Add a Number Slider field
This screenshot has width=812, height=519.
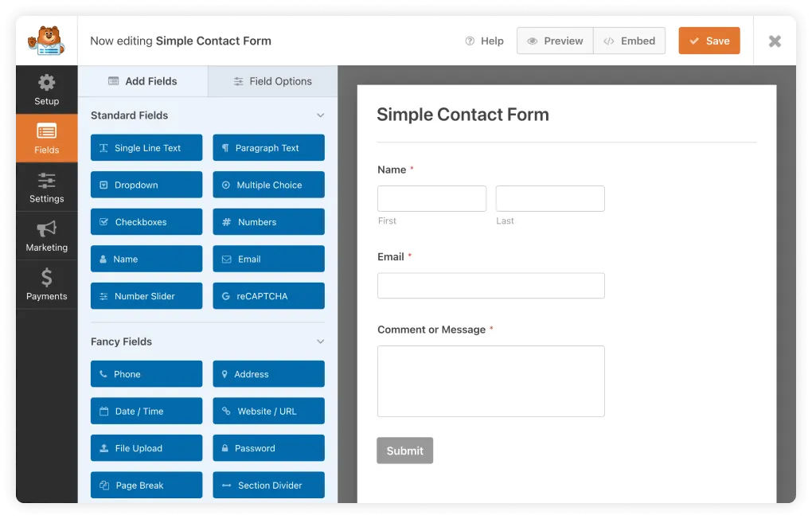tap(146, 295)
